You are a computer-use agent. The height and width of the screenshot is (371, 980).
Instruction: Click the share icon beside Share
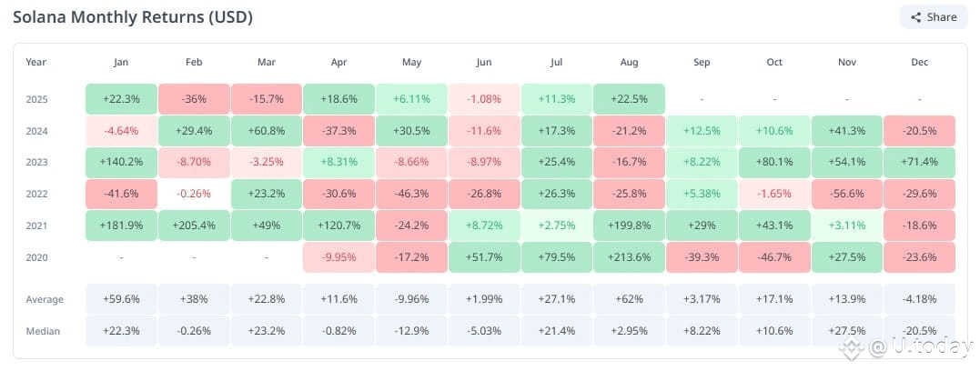point(915,17)
